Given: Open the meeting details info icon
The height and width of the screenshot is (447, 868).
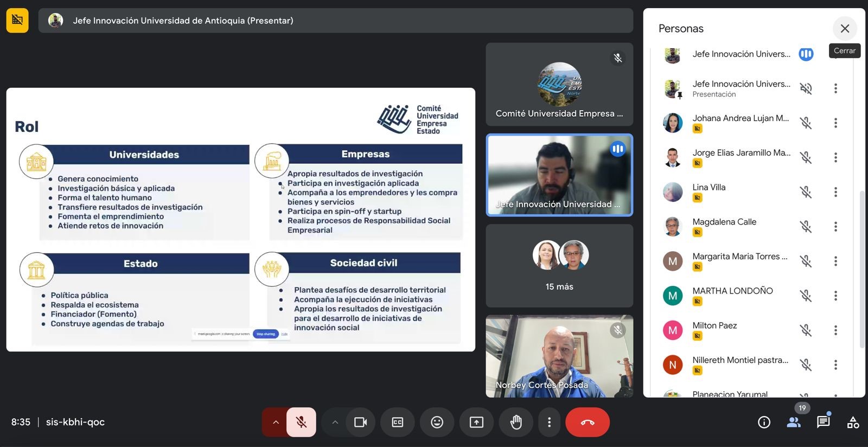Looking at the screenshot, I should [x=764, y=422].
